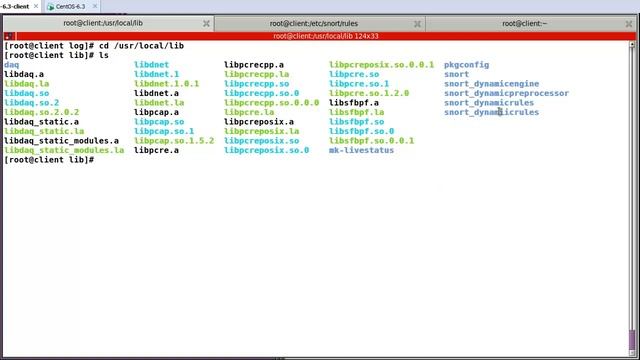Click libdaq_static_modules.a entry
The image size is (640, 360).
tap(62, 140)
